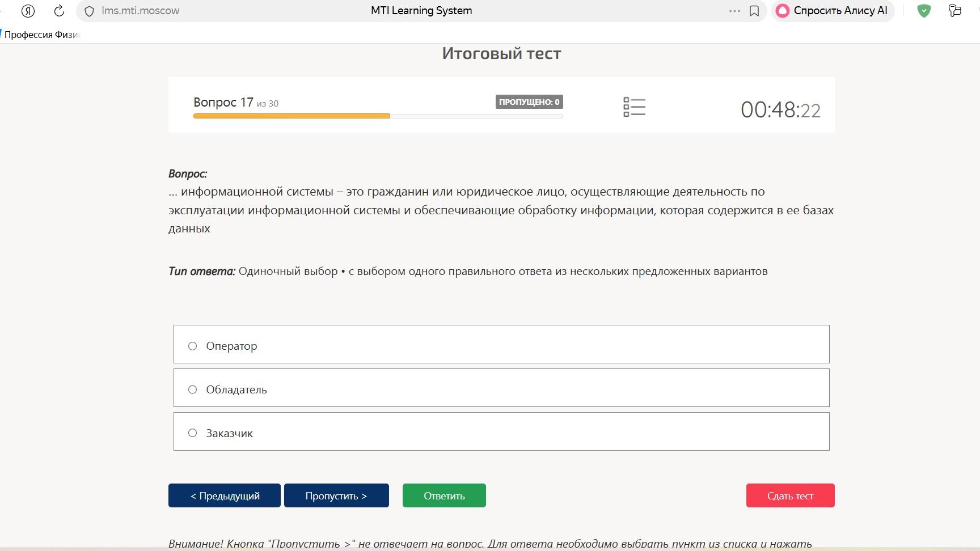This screenshot has height=551, width=980.
Task: Open the Yandex browser home icon
Action: coord(28,11)
